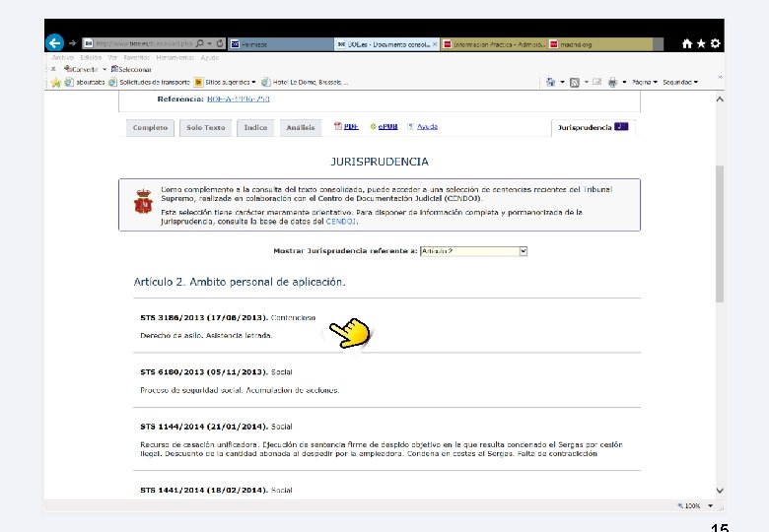Viewport: 769px width, 532px height.
Task: Refresh the page with the reload icon
Action: click(x=220, y=43)
